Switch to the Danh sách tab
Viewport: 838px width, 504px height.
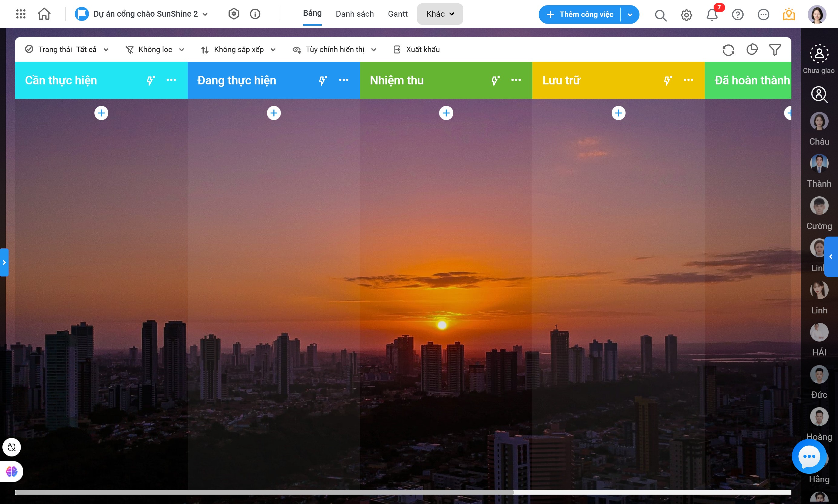pos(355,14)
